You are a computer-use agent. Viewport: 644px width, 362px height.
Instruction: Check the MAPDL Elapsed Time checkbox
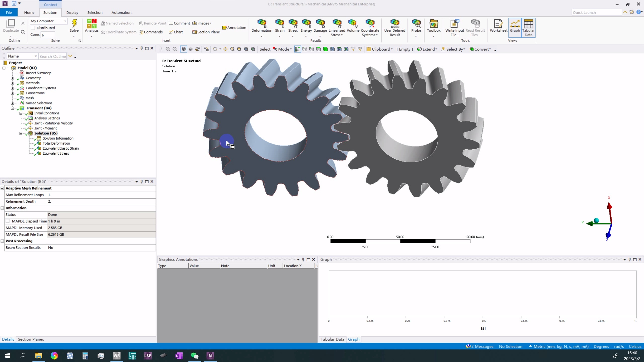(8, 221)
